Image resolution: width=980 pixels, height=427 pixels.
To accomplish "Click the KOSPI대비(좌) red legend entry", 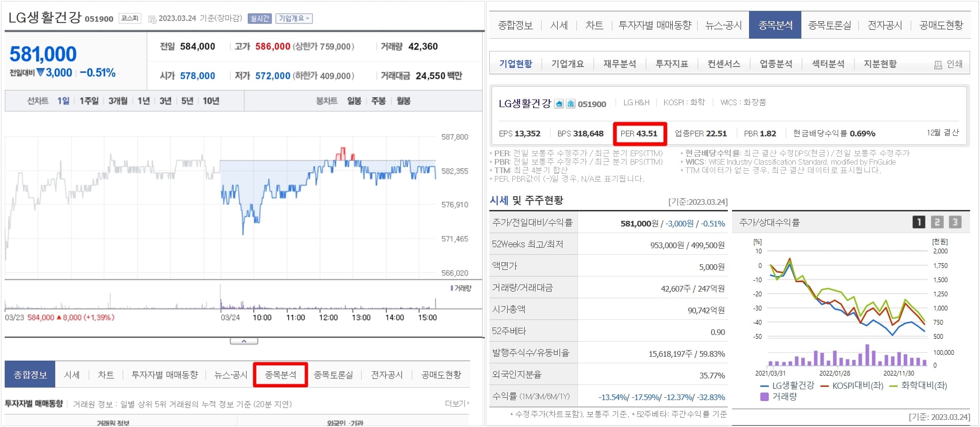I will (x=852, y=385).
